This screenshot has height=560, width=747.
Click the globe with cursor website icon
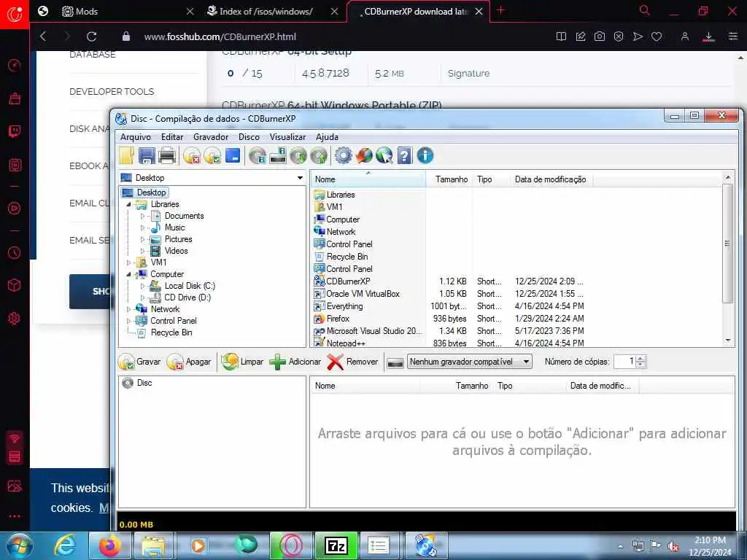coord(384,156)
